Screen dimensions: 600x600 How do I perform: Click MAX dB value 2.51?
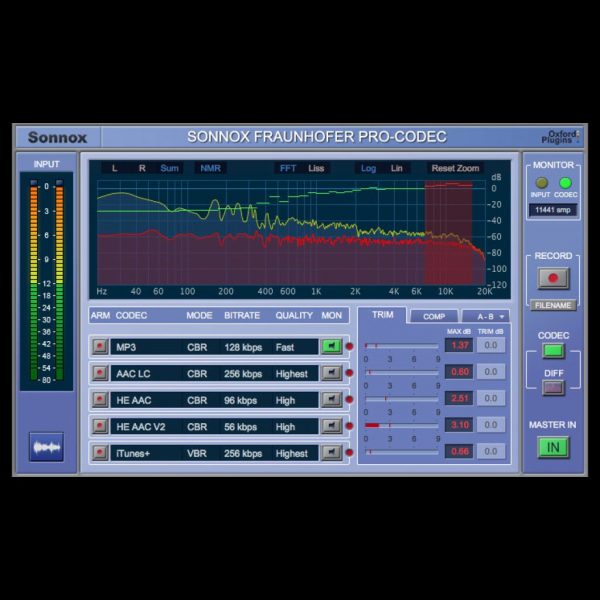pos(459,398)
